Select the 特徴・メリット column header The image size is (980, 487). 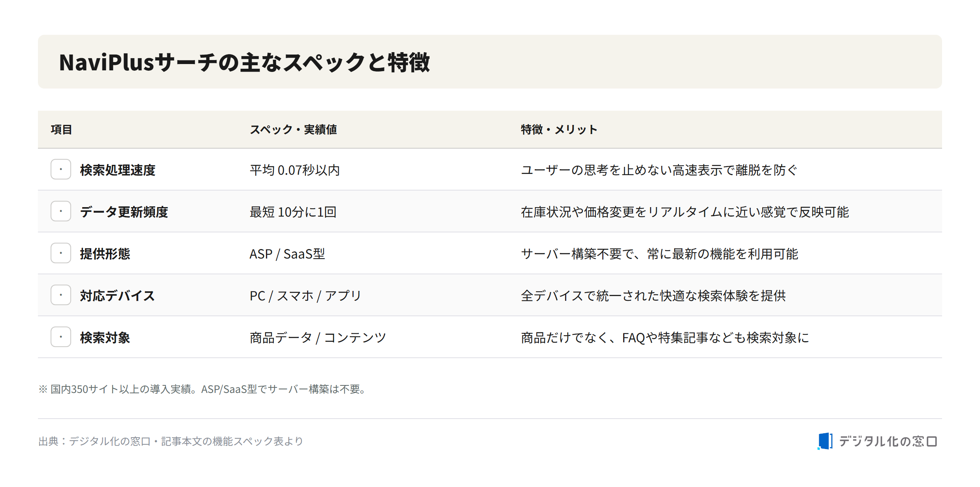tap(559, 129)
